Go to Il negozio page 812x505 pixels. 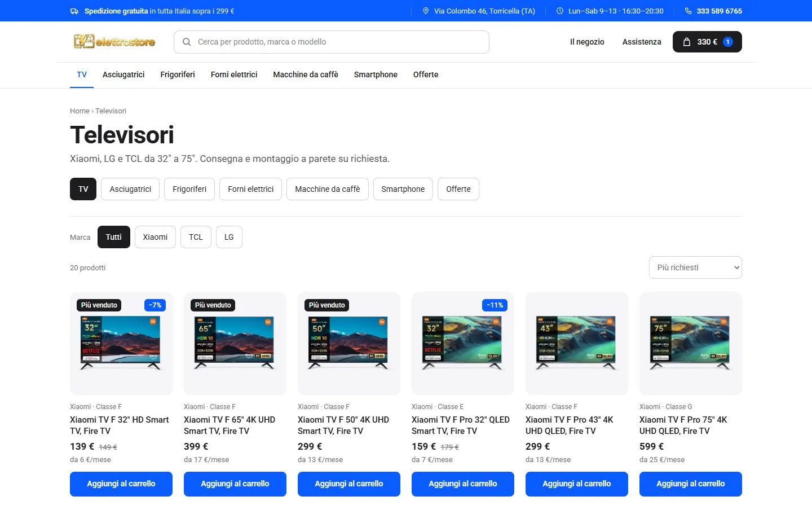[587, 42]
